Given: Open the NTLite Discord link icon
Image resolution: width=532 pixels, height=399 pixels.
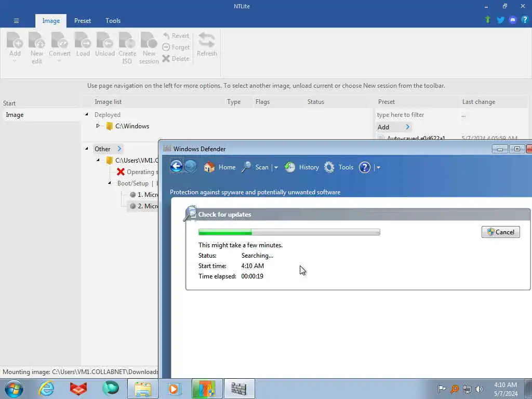Looking at the screenshot, I should (x=513, y=20).
